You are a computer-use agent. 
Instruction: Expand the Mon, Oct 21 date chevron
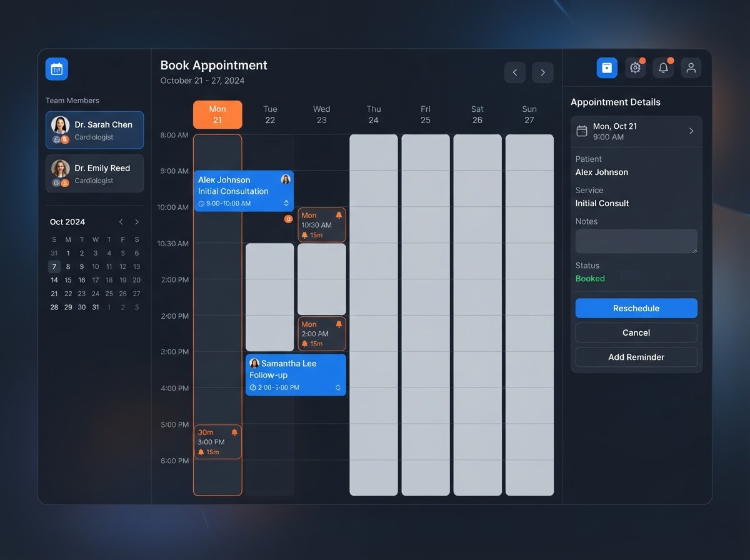pyautogui.click(x=691, y=131)
